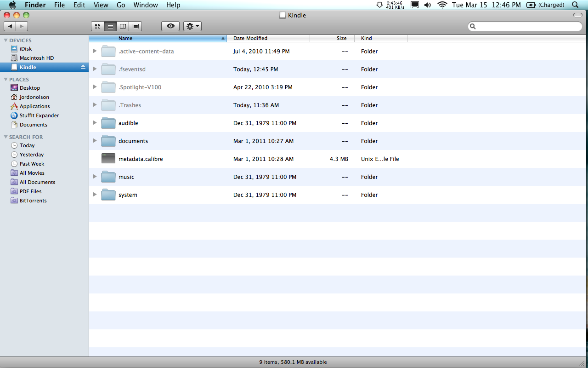The height and width of the screenshot is (368, 588).
Task: Click the 4.3 MB size value
Action: (339, 159)
